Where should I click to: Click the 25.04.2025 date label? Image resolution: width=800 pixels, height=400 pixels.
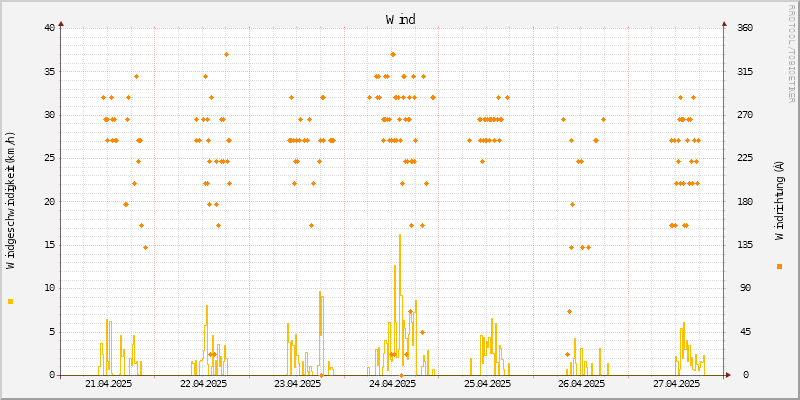(x=487, y=384)
